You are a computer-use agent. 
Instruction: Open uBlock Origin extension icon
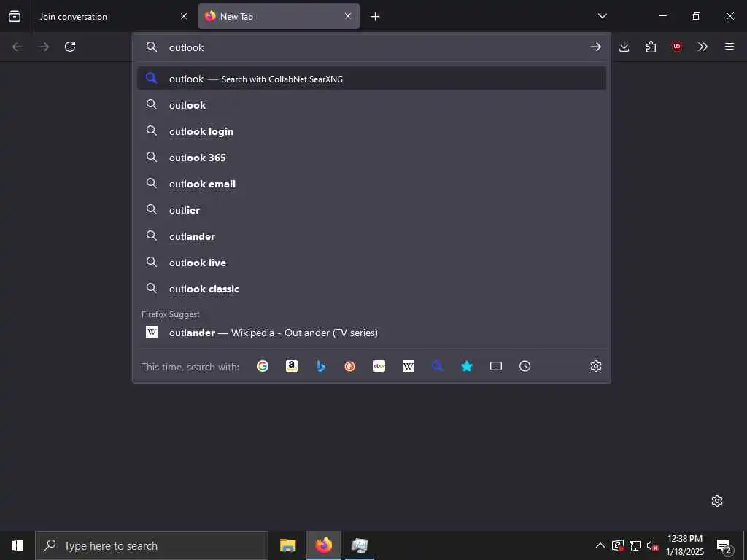(676, 47)
